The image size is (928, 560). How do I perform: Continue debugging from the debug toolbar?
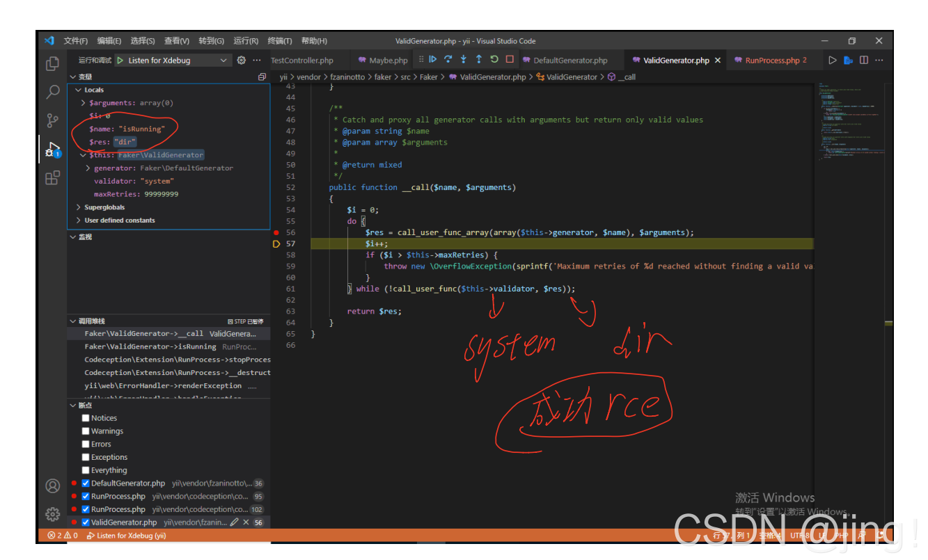(x=433, y=60)
